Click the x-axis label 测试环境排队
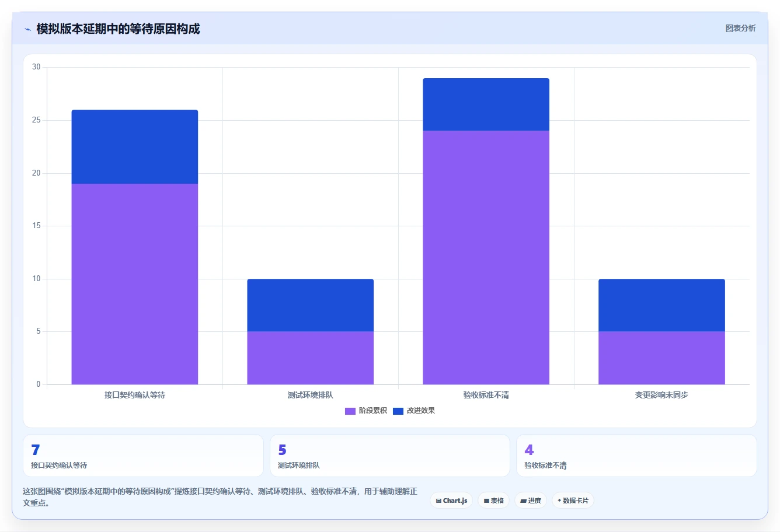This screenshot has width=780, height=532. pyautogui.click(x=311, y=395)
